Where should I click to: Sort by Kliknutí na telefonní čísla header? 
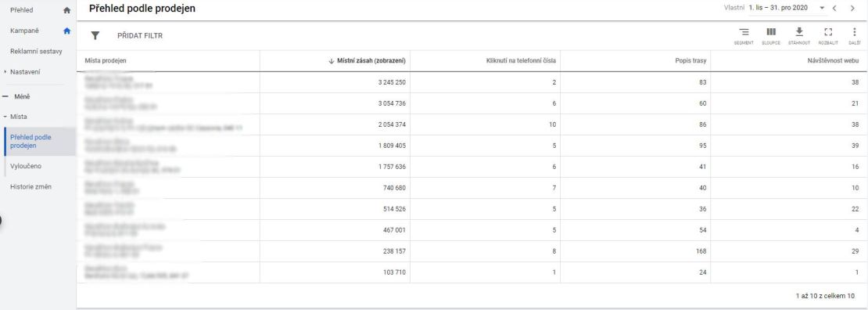(521, 61)
